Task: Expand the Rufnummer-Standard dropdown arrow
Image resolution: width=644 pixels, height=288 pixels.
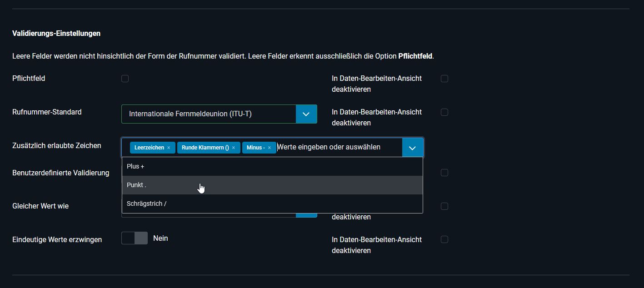Action: [x=306, y=114]
